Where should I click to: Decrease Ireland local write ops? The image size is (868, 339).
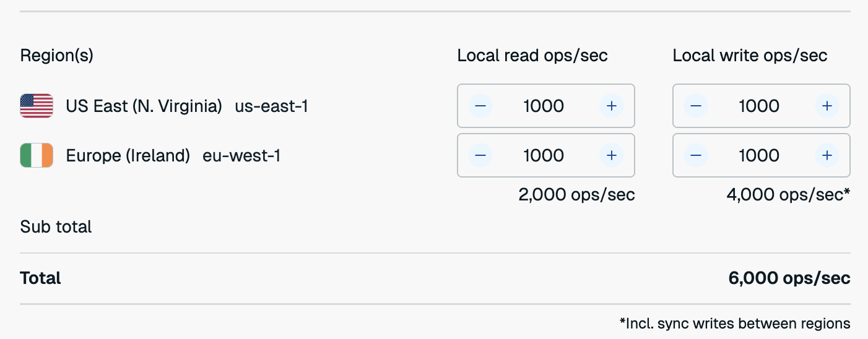[696, 155]
